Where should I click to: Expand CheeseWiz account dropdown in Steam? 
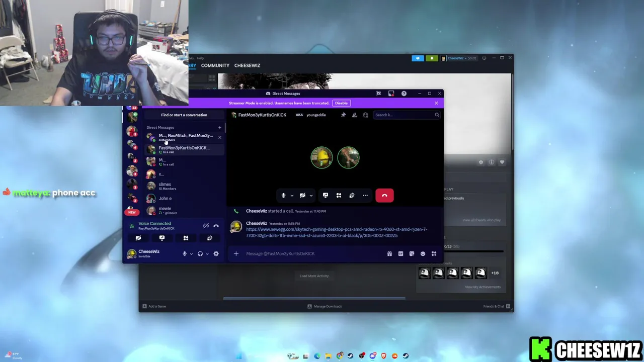pyautogui.click(x=459, y=58)
